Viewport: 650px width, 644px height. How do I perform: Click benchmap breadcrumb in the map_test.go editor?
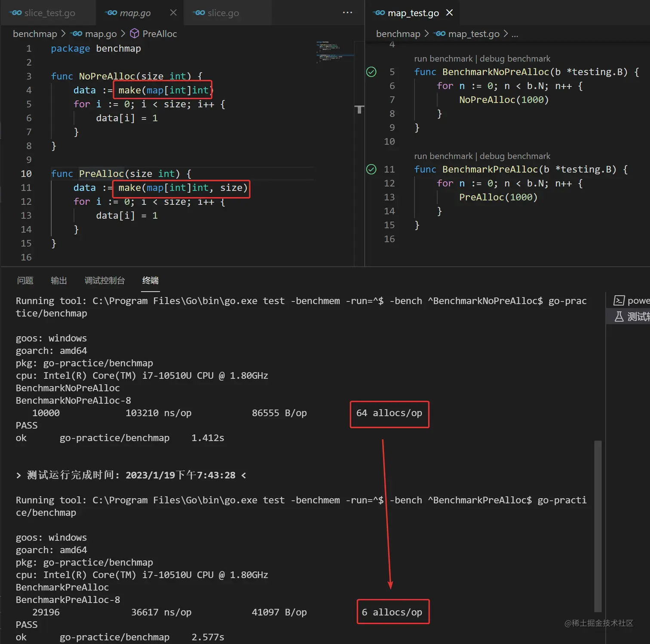(x=398, y=34)
